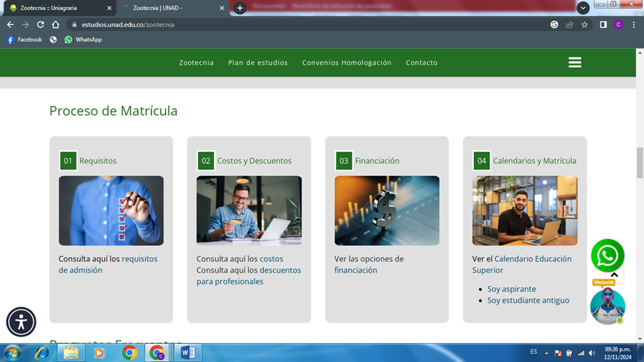This screenshot has height=362, width=644.
Task: Open Plan de estudios menu item
Action: coord(257,63)
